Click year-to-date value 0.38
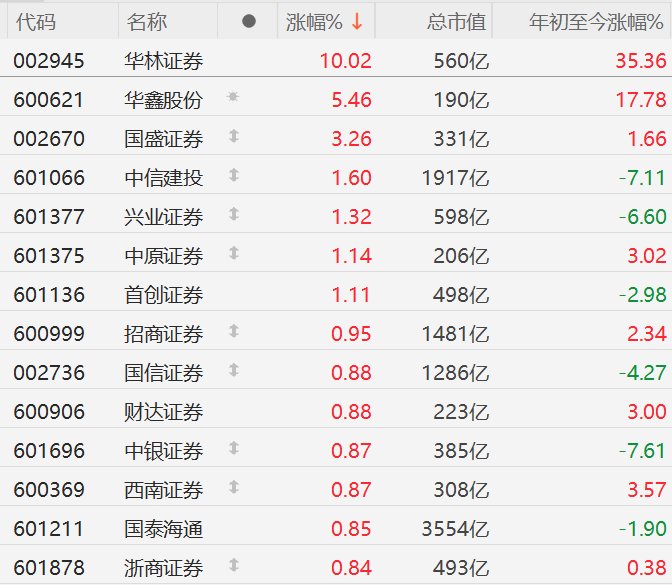The image size is (672, 585). [647, 568]
